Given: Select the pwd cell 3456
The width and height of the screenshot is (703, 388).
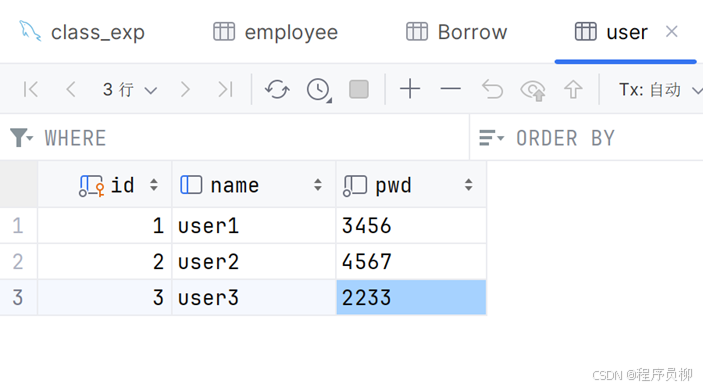Looking at the screenshot, I should (411, 226).
